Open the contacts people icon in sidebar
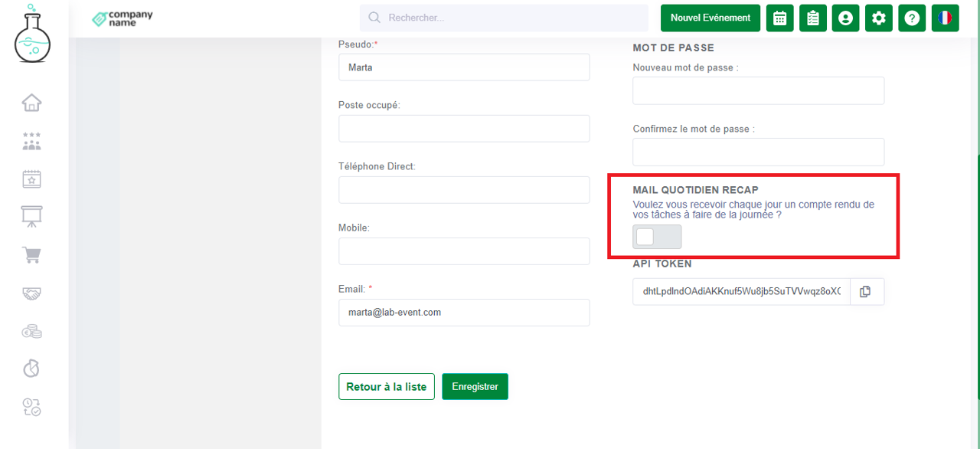 coord(31,141)
